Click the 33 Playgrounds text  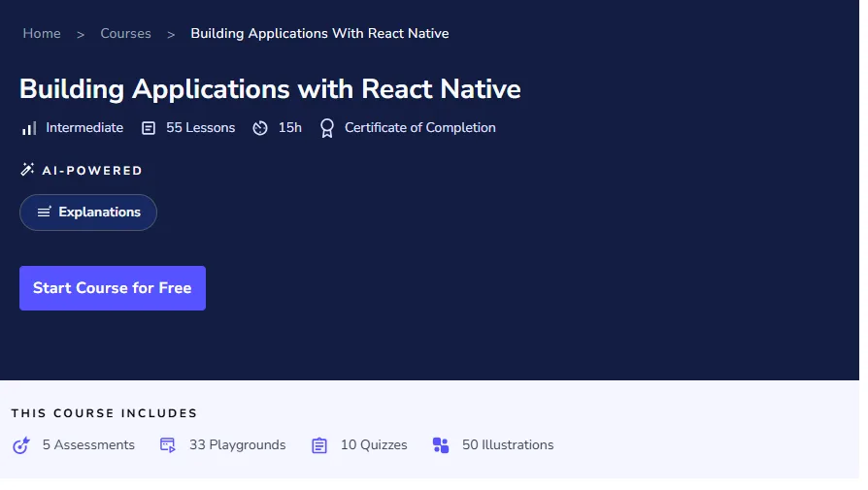pyautogui.click(x=238, y=444)
